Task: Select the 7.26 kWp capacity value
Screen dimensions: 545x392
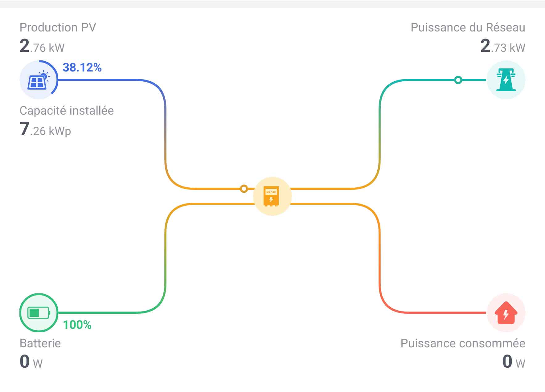Action: 45,129
